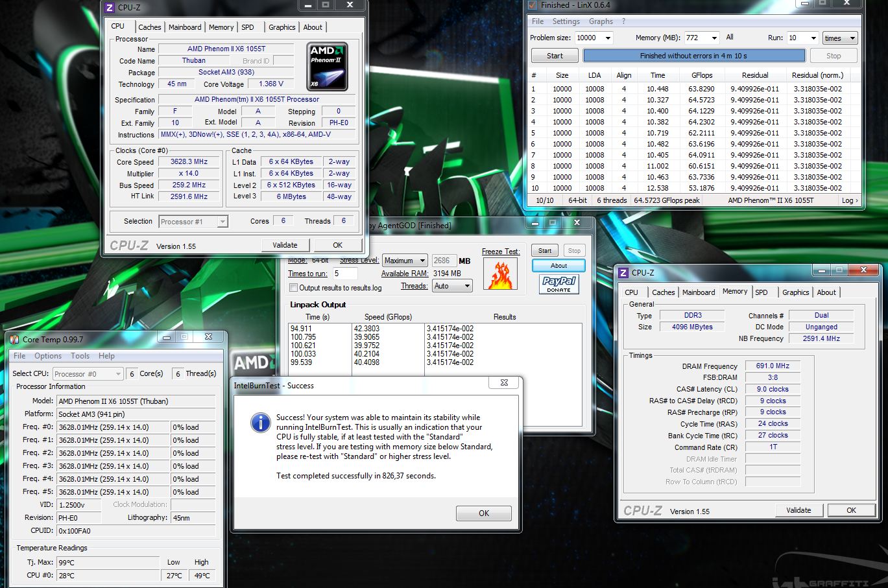Click the IntelBurnTest memory MB field
Viewport: 888px width, 588px height.
click(x=443, y=261)
